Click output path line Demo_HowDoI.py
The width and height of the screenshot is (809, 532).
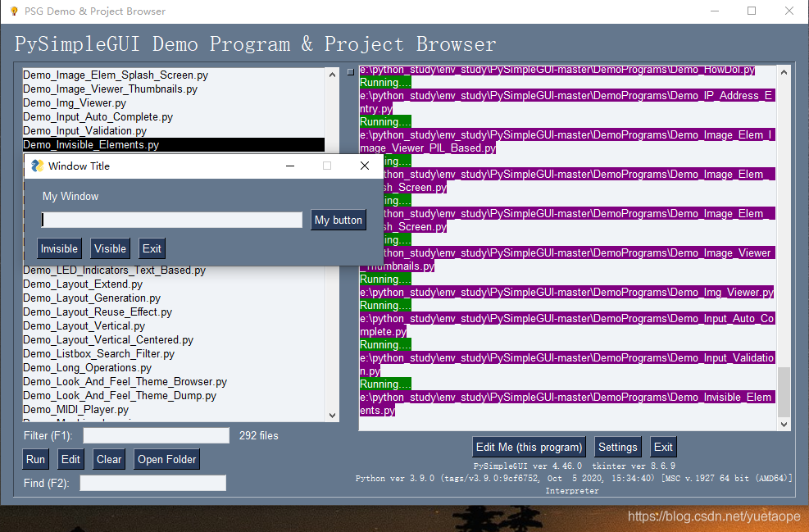557,70
